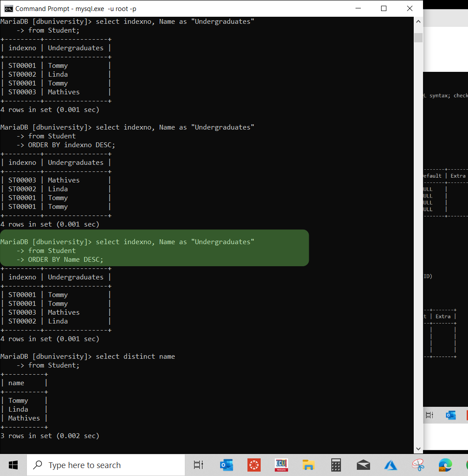Click the Command Prompt title bar icon
Image resolution: width=468 pixels, height=476 pixels.
(x=7, y=8)
